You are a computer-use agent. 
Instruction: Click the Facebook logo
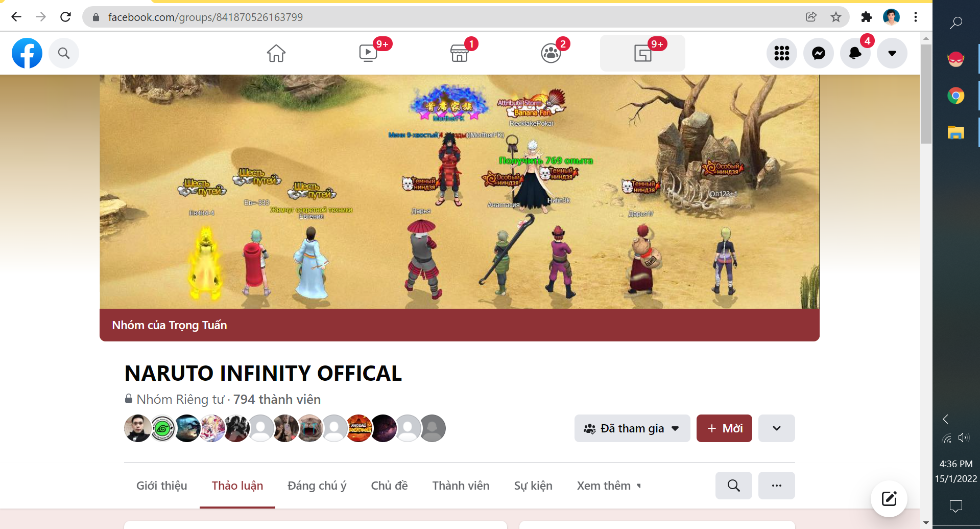(x=27, y=53)
